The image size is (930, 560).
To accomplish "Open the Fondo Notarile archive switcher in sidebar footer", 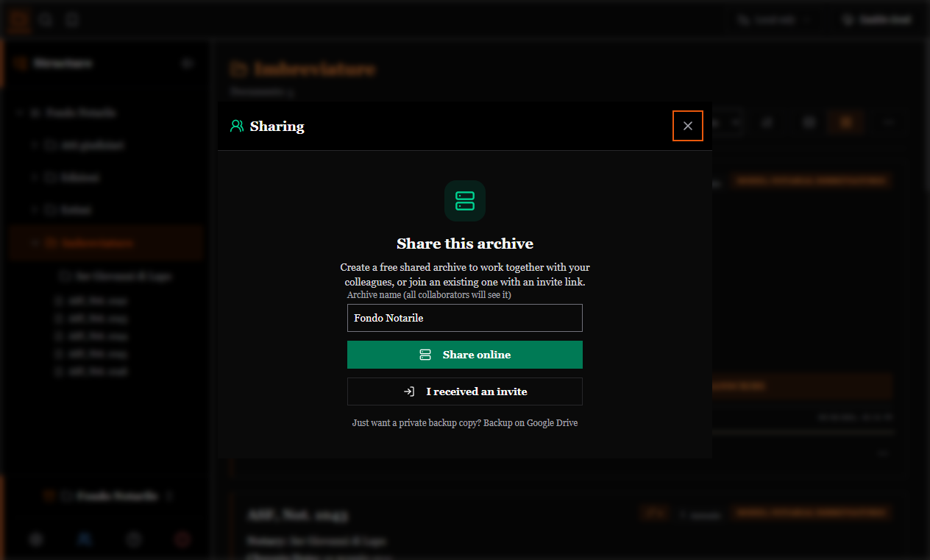I will tap(107, 496).
